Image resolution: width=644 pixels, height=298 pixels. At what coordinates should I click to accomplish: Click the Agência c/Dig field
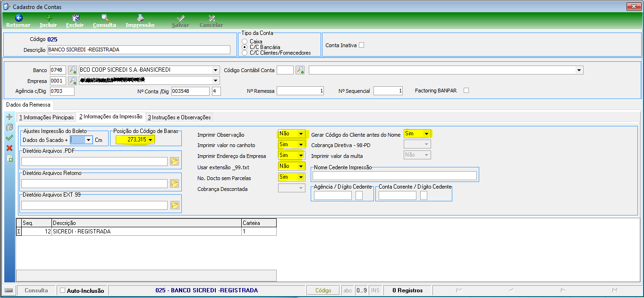point(62,91)
